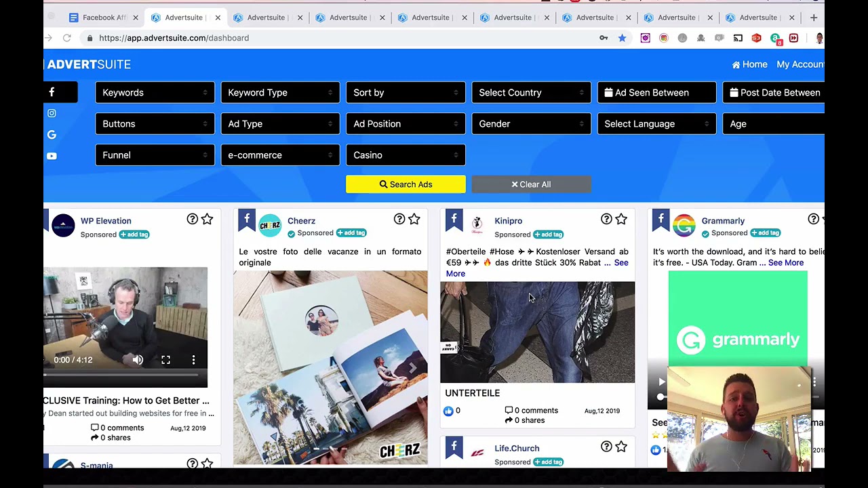Pick dates in Ad Seen Between field
The height and width of the screenshot is (488, 868).
(x=656, y=93)
